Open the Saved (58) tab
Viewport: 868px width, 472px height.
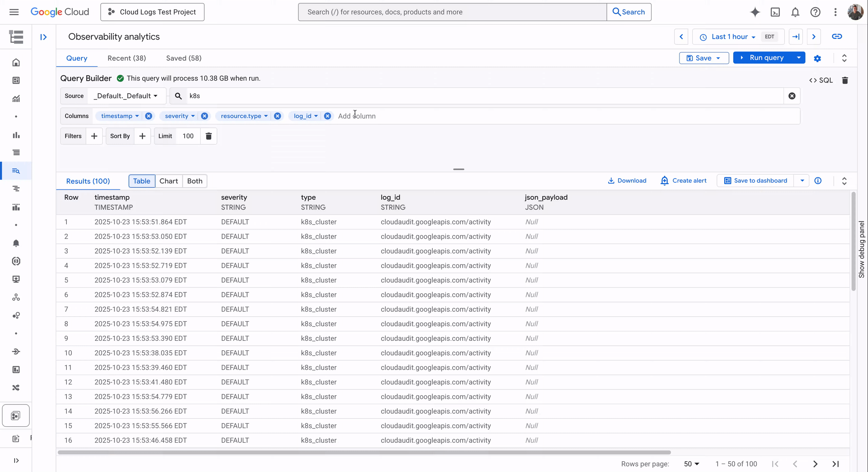click(x=183, y=58)
